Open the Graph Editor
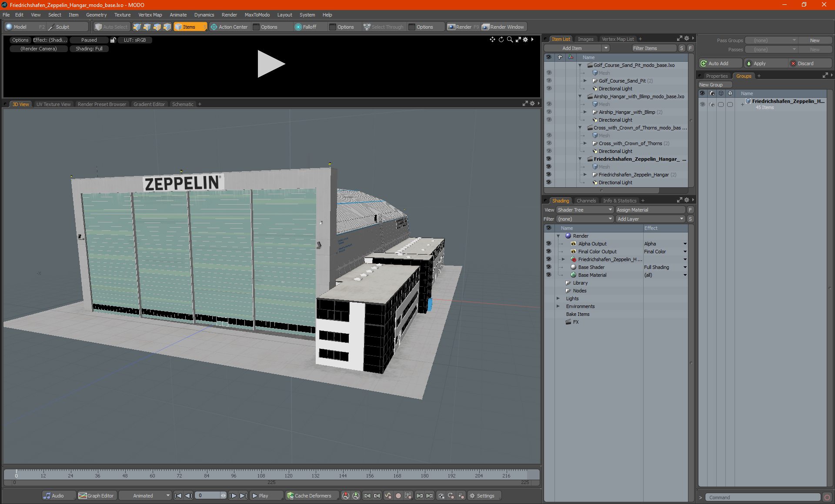The width and height of the screenshot is (835, 504). pyautogui.click(x=97, y=496)
